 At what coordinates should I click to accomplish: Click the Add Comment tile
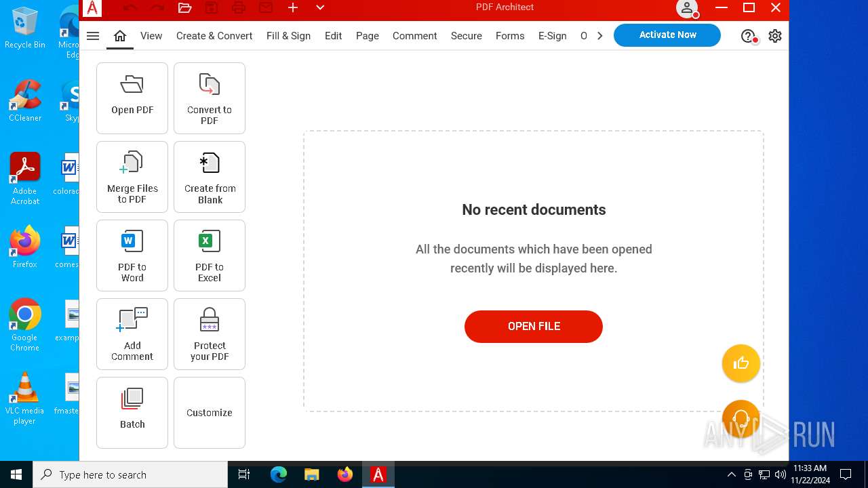(x=132, y=334)
